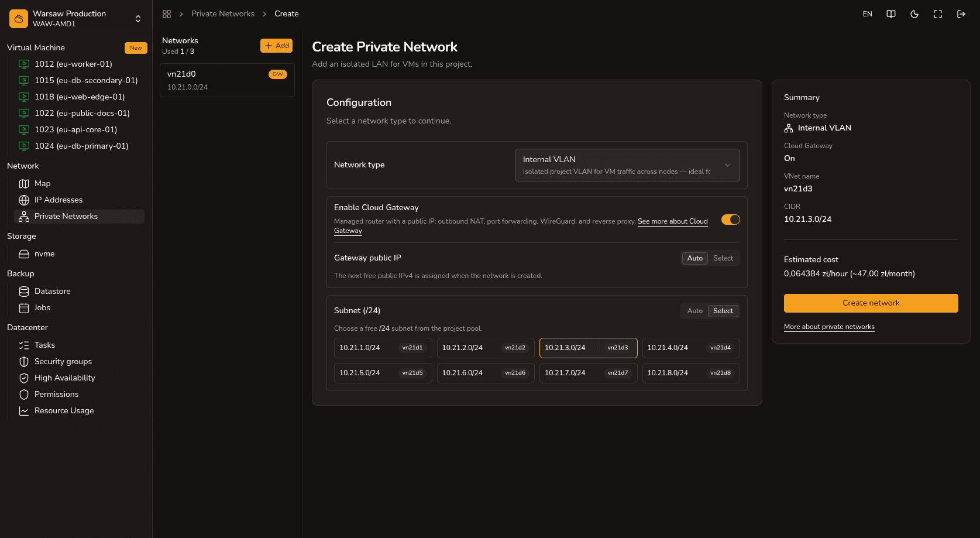This screenshot has width=980, height=538.
Task: Open VM 1015 (eu-db-secondary-01)
Action: tap(86, 81)
